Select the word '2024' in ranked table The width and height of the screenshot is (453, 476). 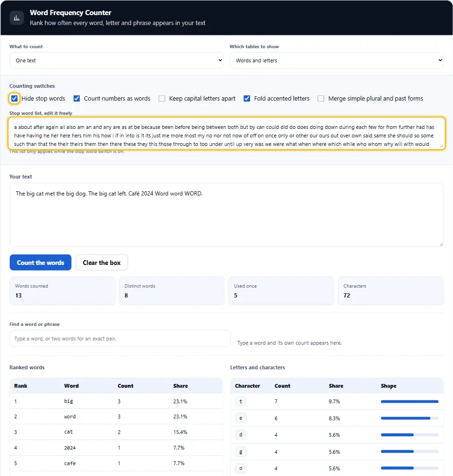(70, 448)
